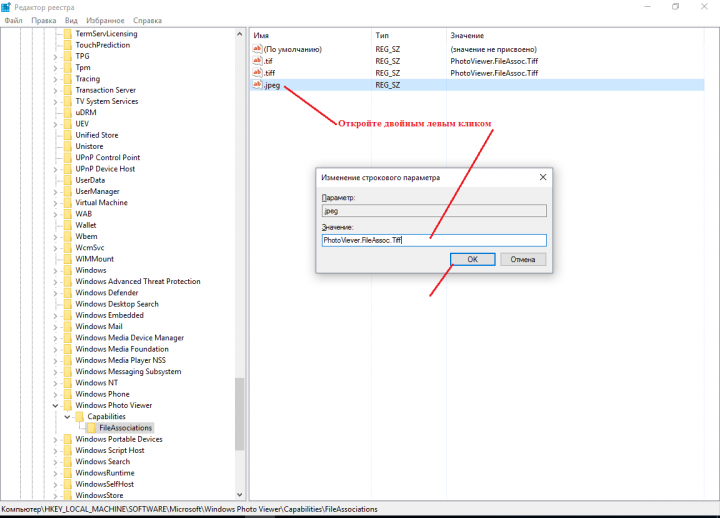This screenshot has width=720, height=518.
Task: Click the Значение input field in the dialog
Action: pos(434,240)
